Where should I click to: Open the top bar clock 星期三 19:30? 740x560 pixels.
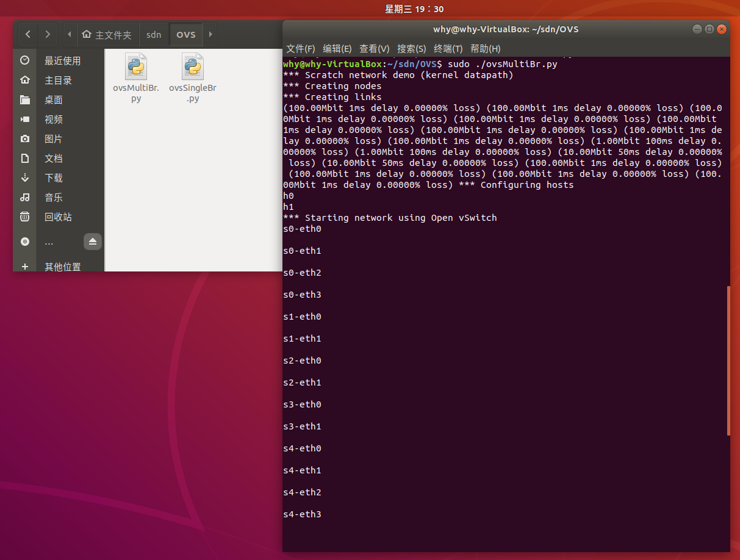[x=414, y=9]
